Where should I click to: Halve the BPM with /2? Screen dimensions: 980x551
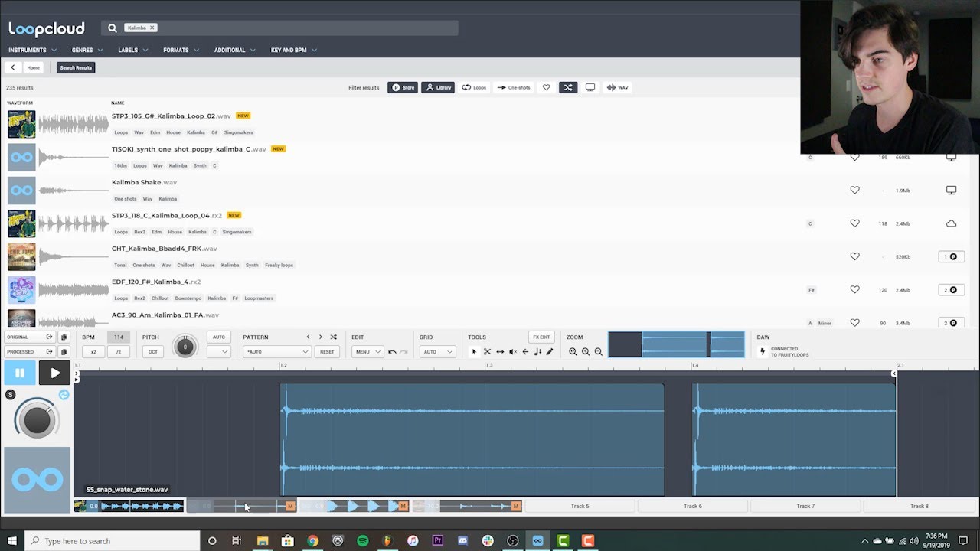[x=119, y=352]
